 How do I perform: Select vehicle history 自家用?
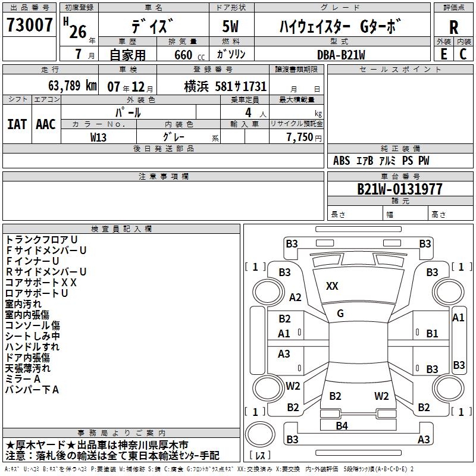(127, 55)
